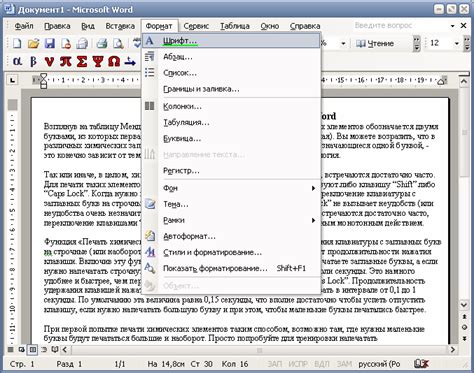Select Табуляция... menu entry

click(231, 123)
